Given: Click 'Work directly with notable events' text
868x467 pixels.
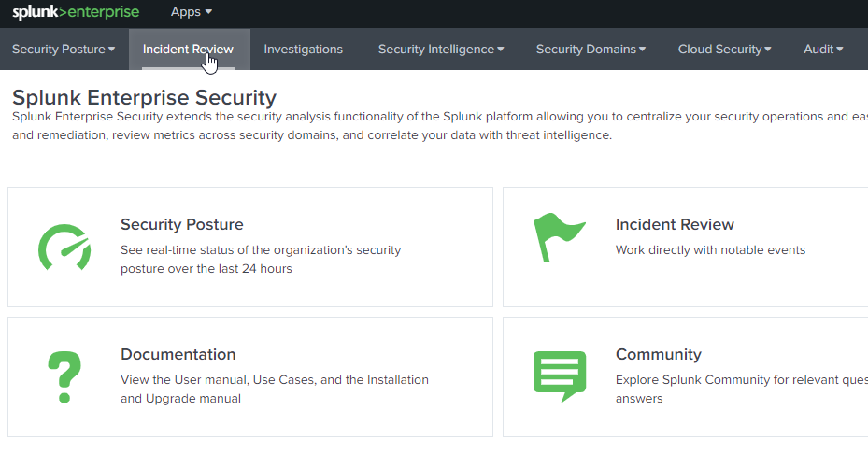Looking at the screenshot, I should (x=710, y=250).
